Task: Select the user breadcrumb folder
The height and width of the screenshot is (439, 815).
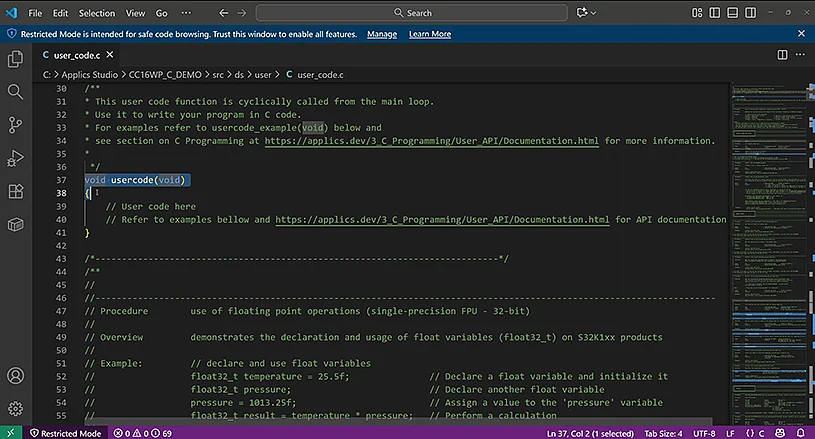Action: point(262,75)
